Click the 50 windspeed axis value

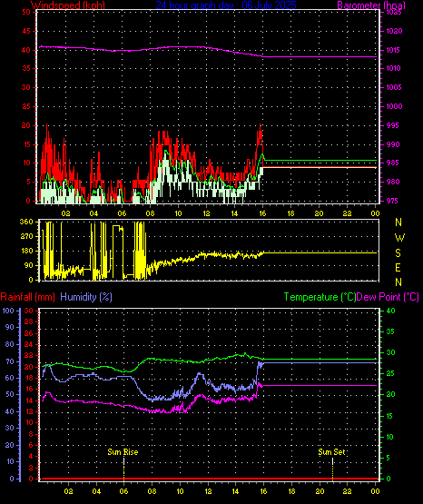click(x=26, y=12)
